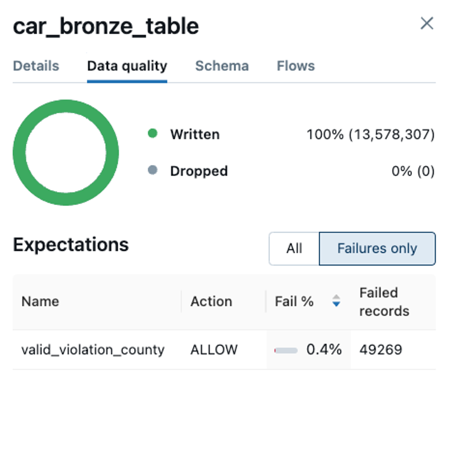The image size is (456, 476).
Task: Click the Fail % sort arrows icon
Action: click(x=336, y=301)
